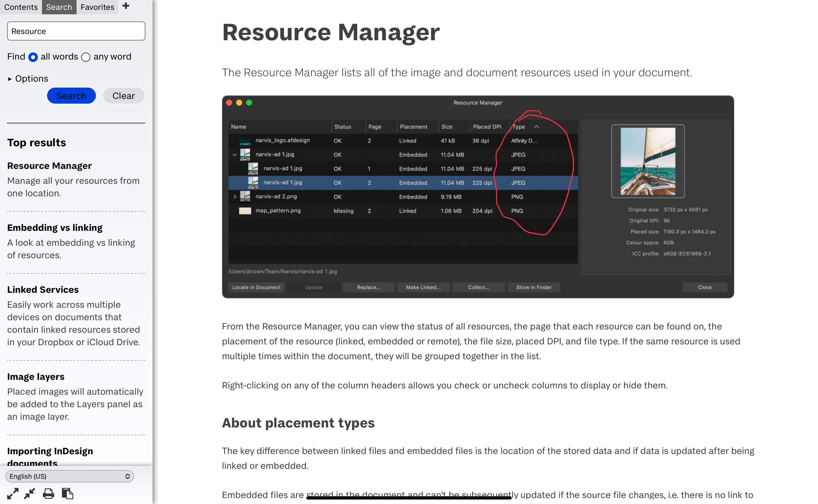The height and width of the screenshot is (504, 818).
Task: Switch to the Search tab
Action: [x=59, y=7]
